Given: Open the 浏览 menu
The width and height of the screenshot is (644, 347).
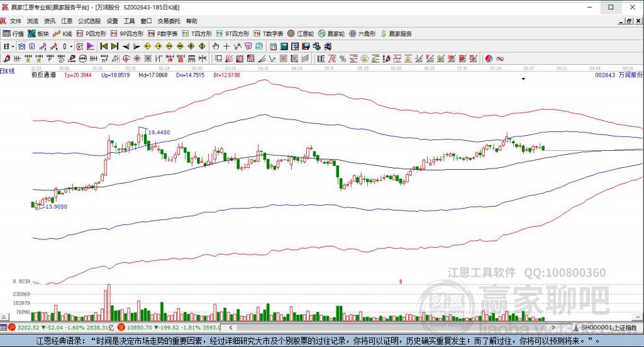Looking at the screenshot, I should click(33, 21).
